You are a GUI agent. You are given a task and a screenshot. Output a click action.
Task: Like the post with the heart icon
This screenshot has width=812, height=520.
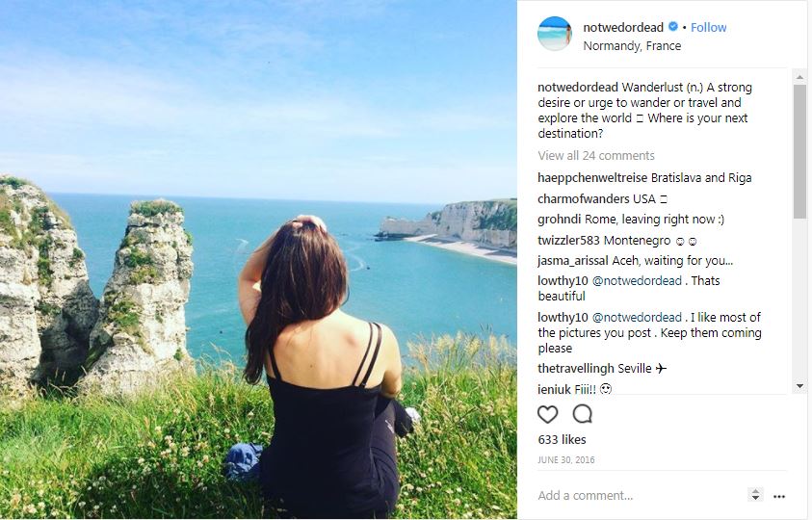click(547, 414)
